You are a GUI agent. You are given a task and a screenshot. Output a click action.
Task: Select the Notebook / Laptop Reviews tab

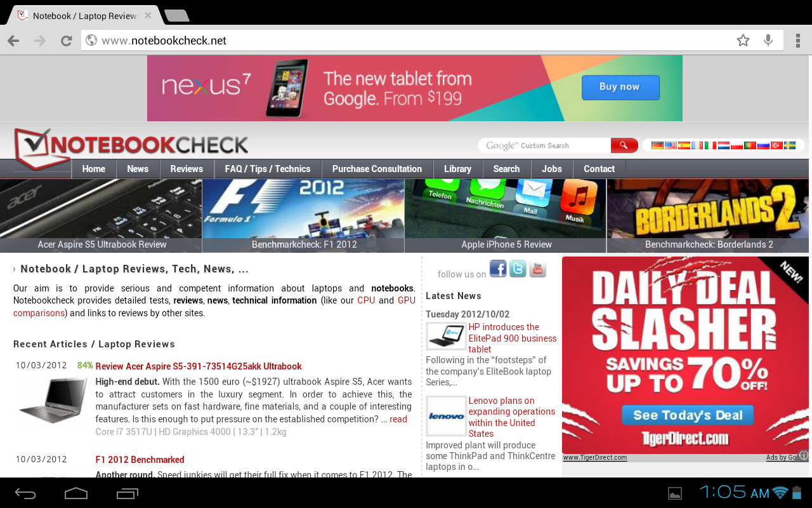point(85,15)
